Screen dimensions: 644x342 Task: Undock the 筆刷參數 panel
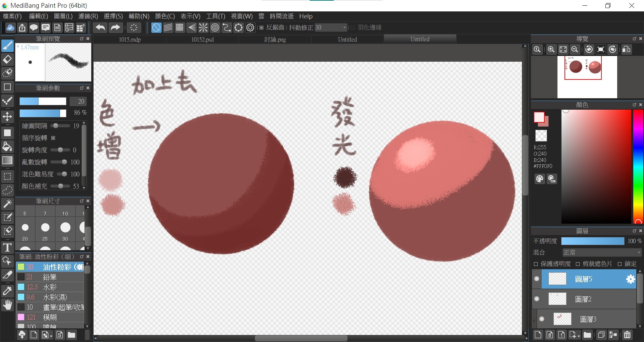82,88
